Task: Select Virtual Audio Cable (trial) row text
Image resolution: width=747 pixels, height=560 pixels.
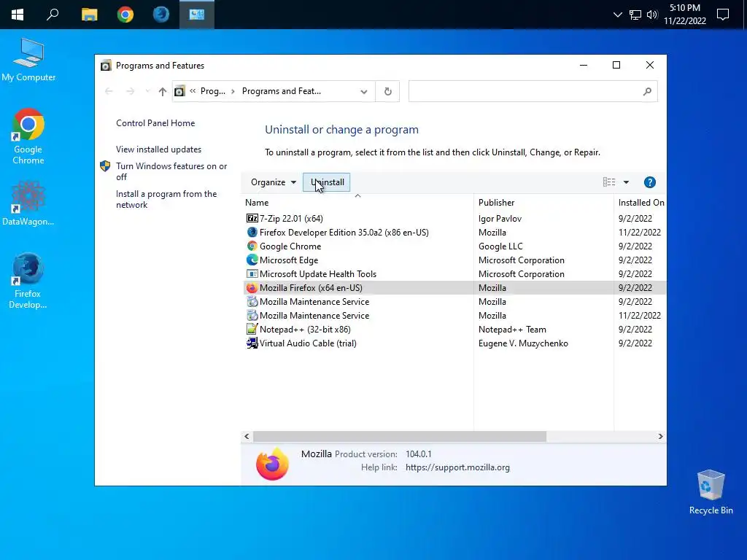Action: (x=308, y=343)
